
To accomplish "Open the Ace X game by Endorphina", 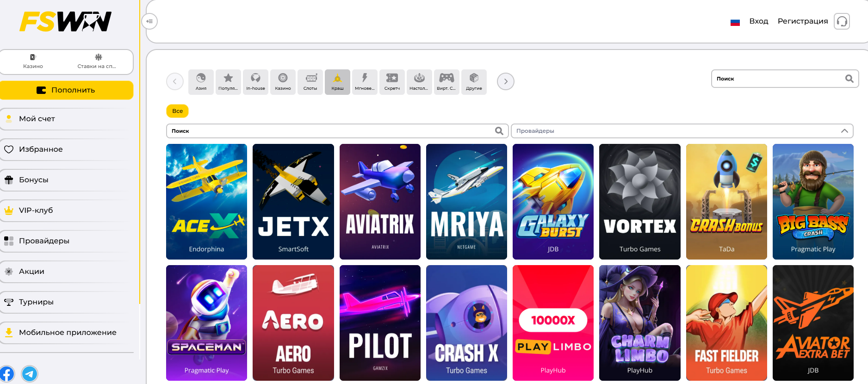I will 206,202.
